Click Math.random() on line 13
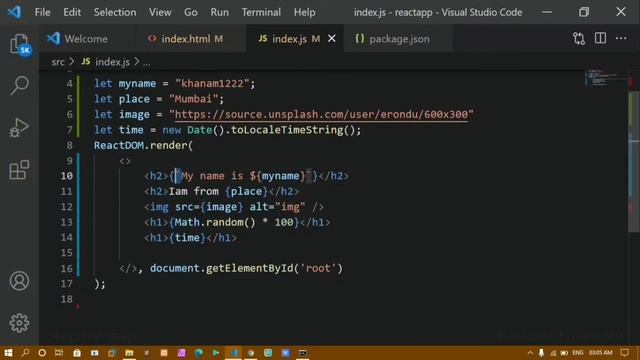This screenshot has width=640, height=360. (x=215, y=222)
